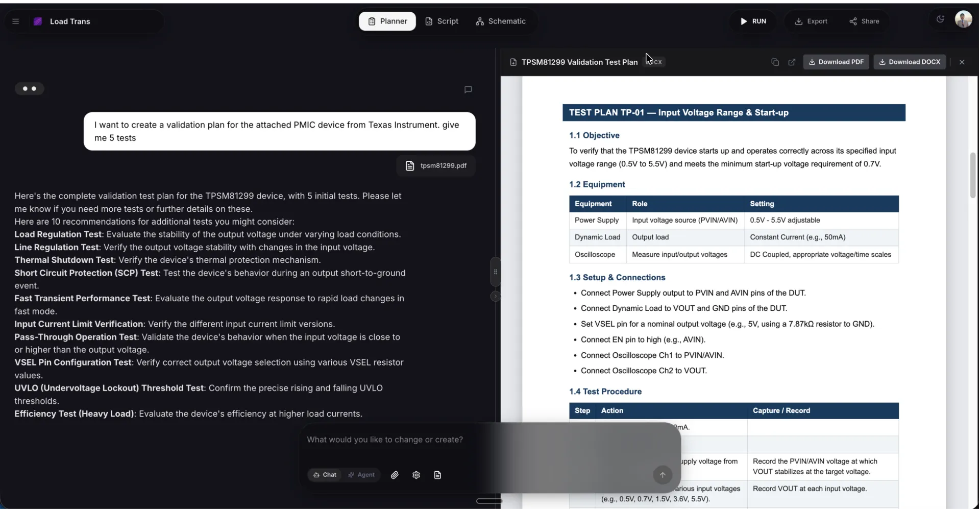Click 'VSEL Pin Configuration Test' recommendation

point(73,362)
